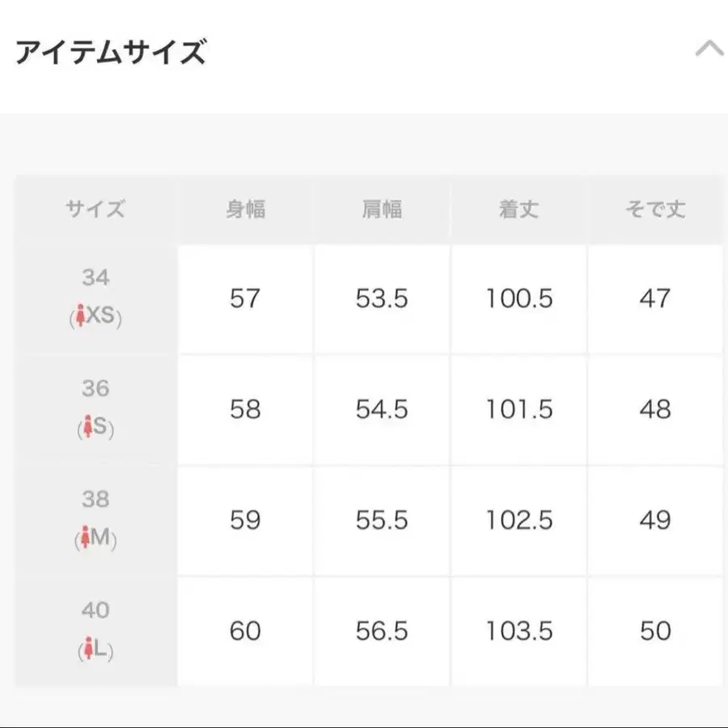Select the 34 (XS) size option

[x=97, y=298]
